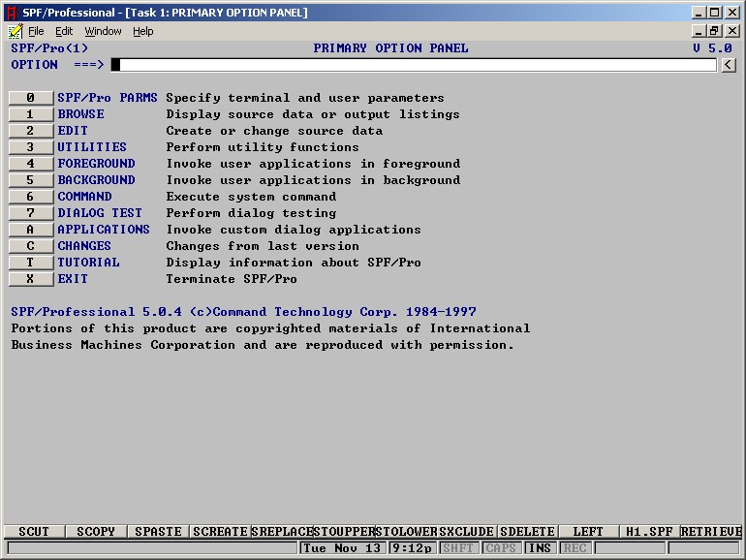Image resolution: width=746 pixels, height=560 pixels.
Task: Click the CAPS indicator in status bar
Action: coord(501,548)
